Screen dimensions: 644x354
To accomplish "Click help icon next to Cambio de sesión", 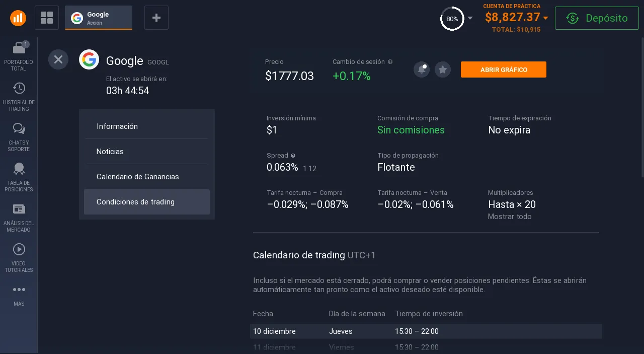I will coord(390,62).
